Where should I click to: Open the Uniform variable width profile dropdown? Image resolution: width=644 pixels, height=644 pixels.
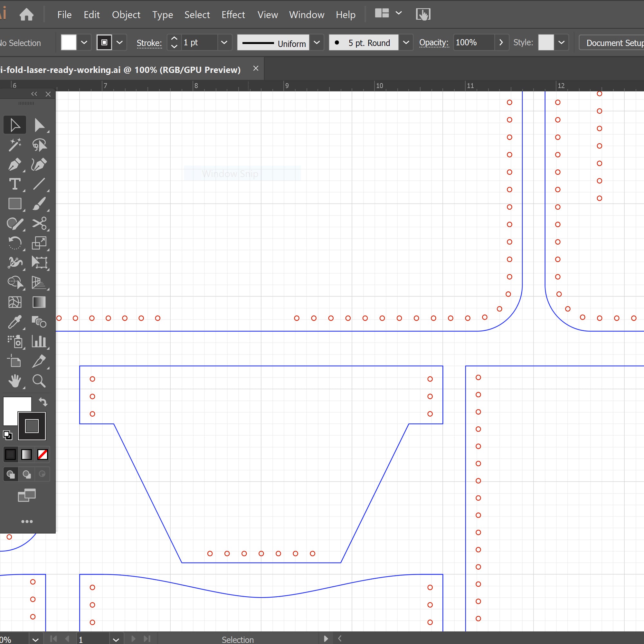click(317, 43)
